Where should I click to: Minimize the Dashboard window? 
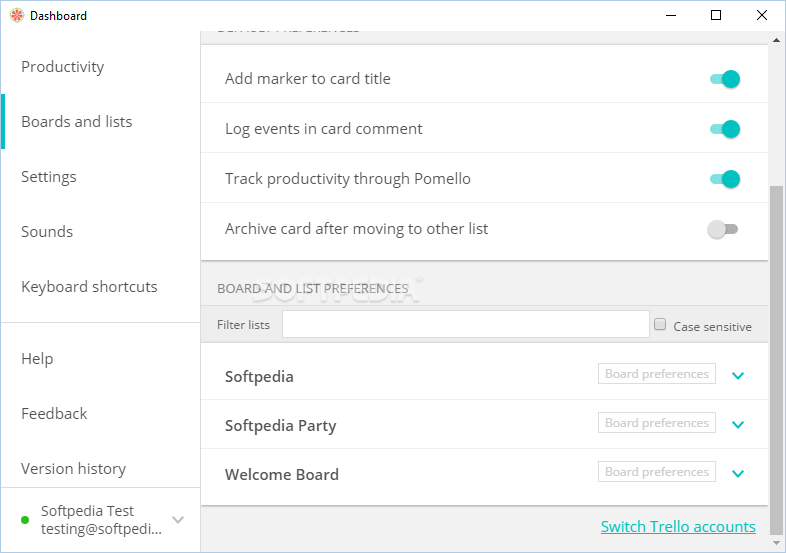[x=671, y=16]
